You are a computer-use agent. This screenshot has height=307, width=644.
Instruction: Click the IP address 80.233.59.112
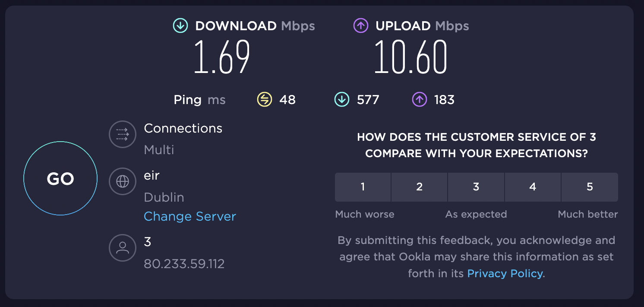184,263
